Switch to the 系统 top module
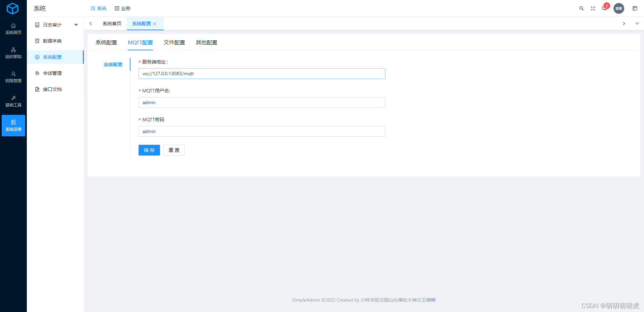Image resolution: width=644 pixels, height=312 pixels. 98,8
